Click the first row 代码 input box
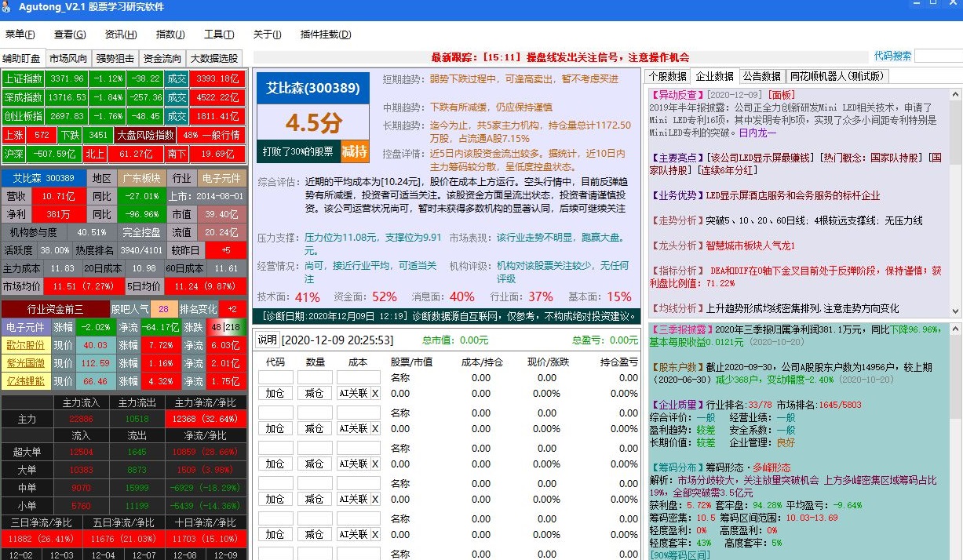This screenshot has height=560, width=963. 275,377
